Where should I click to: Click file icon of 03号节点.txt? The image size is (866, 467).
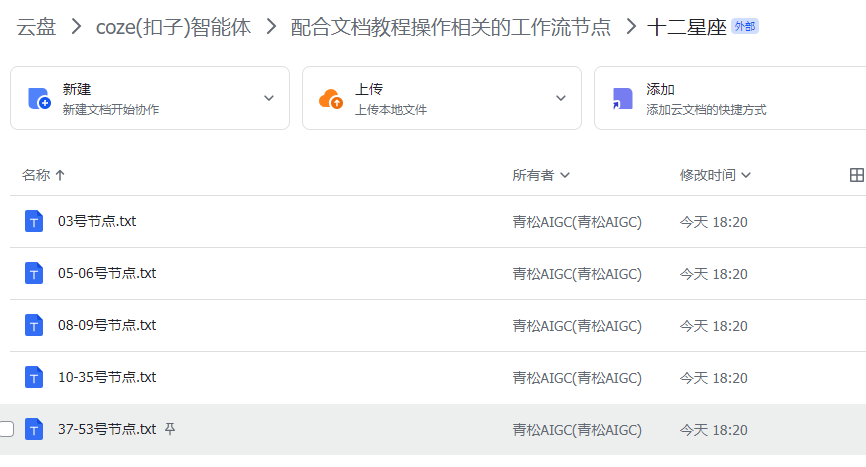tap(34, 221)
